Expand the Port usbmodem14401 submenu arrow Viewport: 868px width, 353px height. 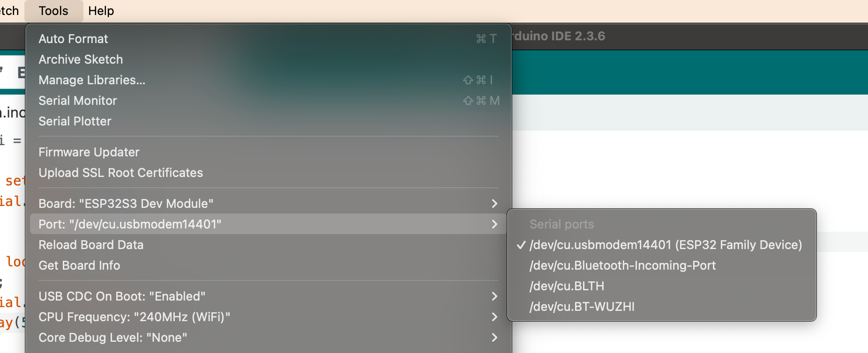tap(494, 224)
